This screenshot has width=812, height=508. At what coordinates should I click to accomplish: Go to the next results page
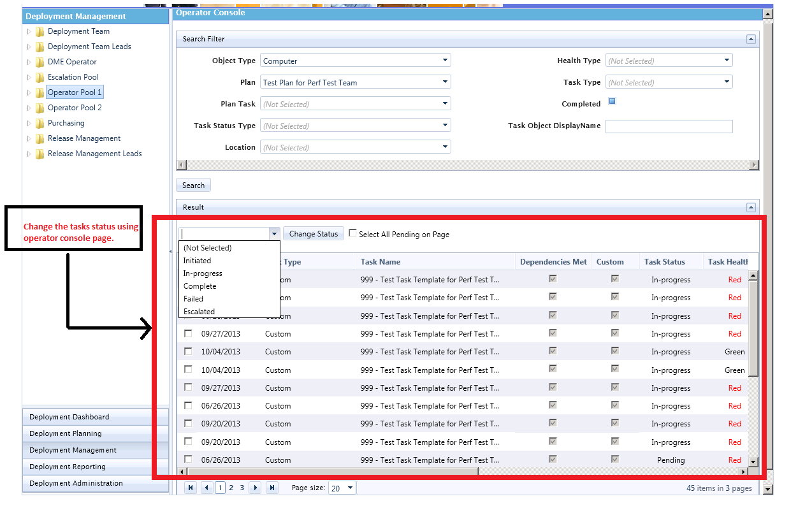(x=255, y=488)
